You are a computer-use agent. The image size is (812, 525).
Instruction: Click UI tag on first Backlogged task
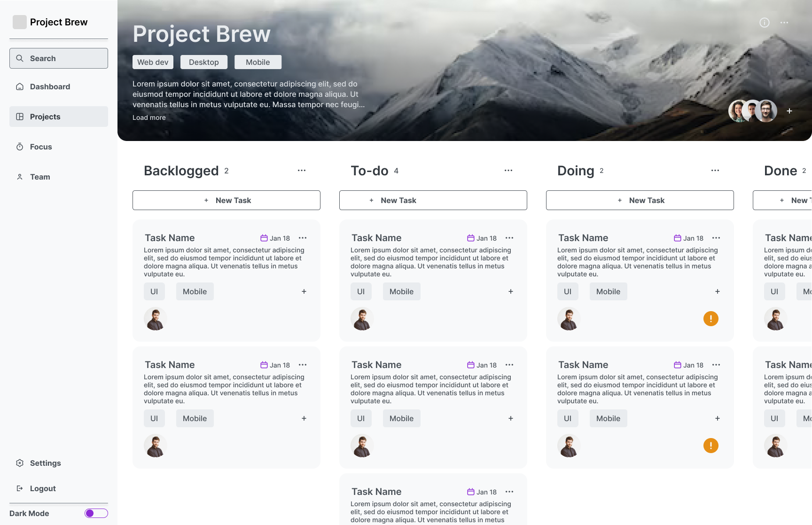point(154,291)
